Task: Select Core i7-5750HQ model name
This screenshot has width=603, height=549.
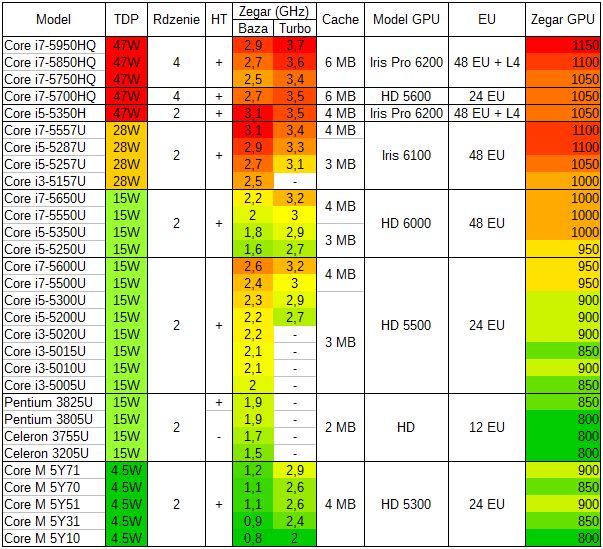Action: pos(50,79)
